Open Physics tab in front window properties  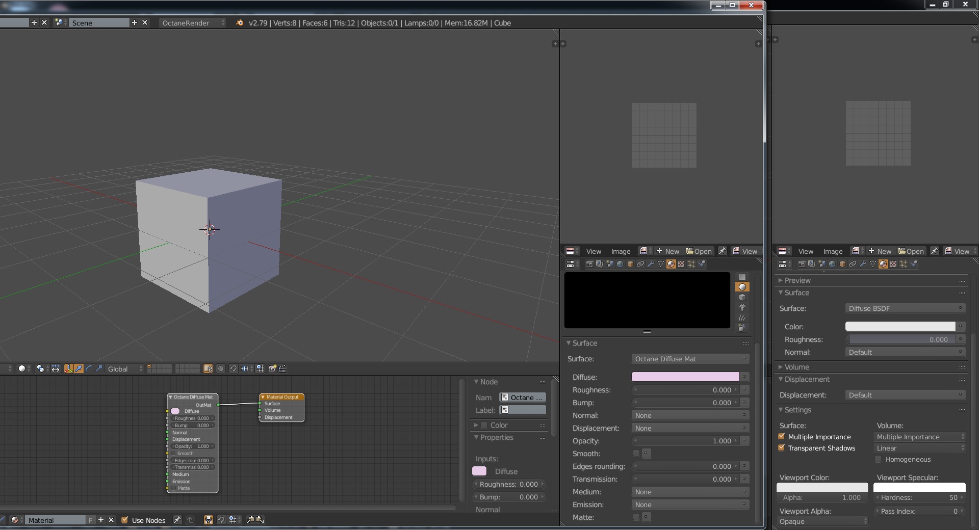(x=702, y=264)
